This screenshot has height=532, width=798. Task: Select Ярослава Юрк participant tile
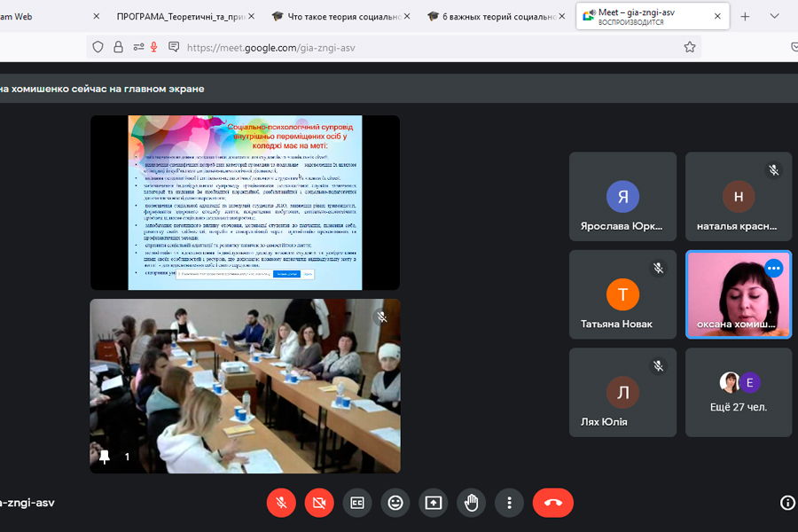(623, 197)
